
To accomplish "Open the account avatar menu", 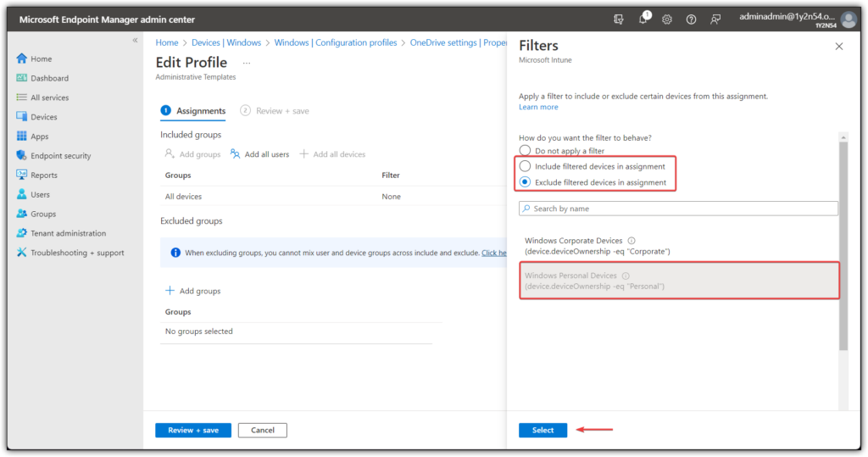I will coord(849,20).
